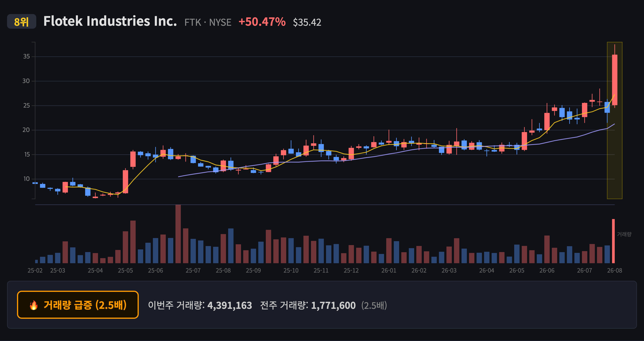Click the x-axis date label '25-08'

(x=223, y=271)
